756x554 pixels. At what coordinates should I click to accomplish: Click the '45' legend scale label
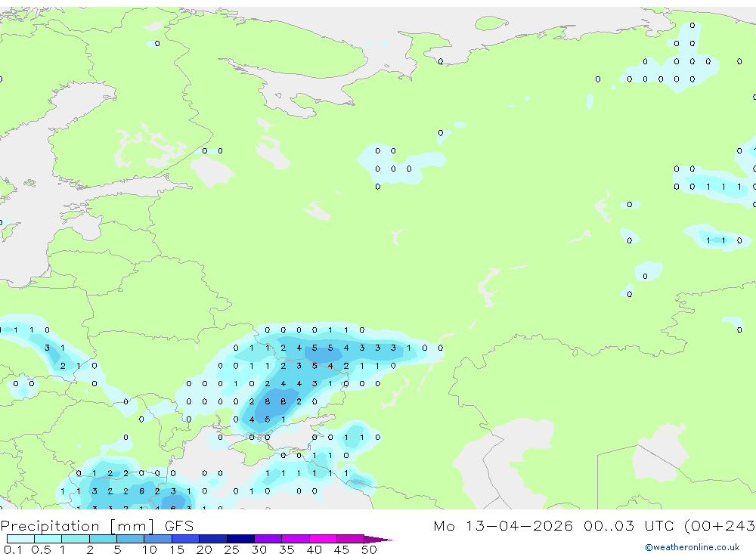click(342, 549)
